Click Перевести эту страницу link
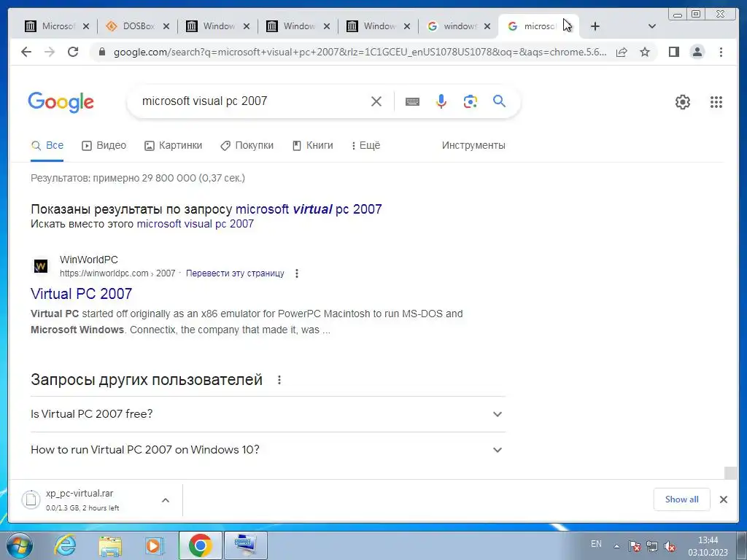Viewport: 747px width, 560px height. [235, 273]
